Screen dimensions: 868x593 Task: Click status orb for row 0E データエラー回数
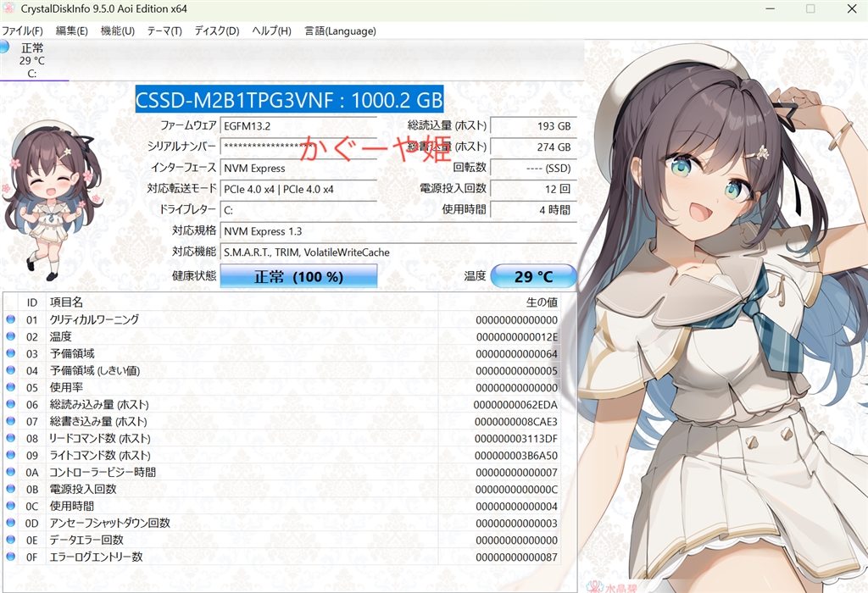[10, 540]
